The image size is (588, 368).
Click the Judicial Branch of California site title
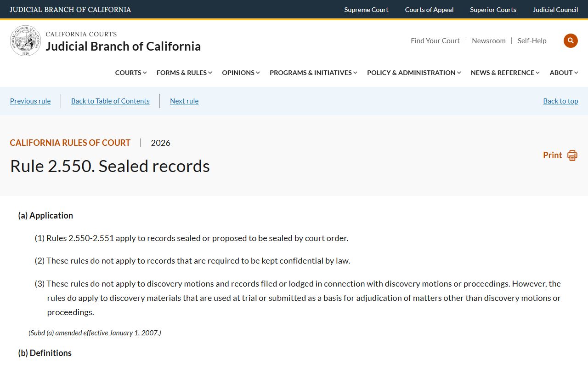coord(123,46)
